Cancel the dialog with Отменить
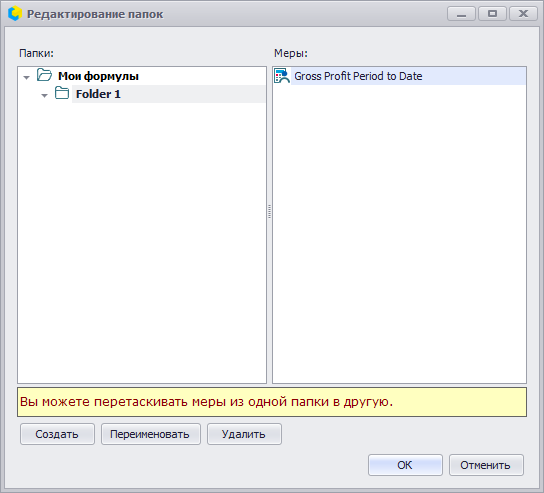The height and width of the screenshot is (493, 544). (x=486, y=465)
